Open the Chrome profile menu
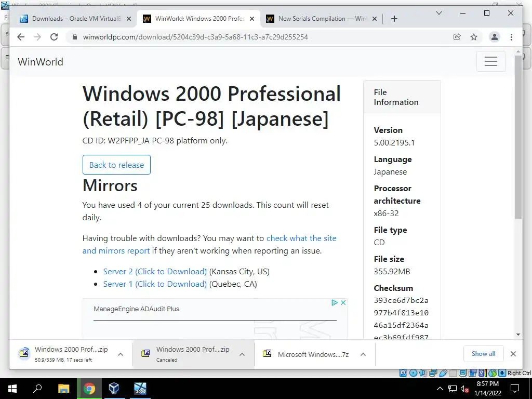The image size is (532, 399). (495, 37)
